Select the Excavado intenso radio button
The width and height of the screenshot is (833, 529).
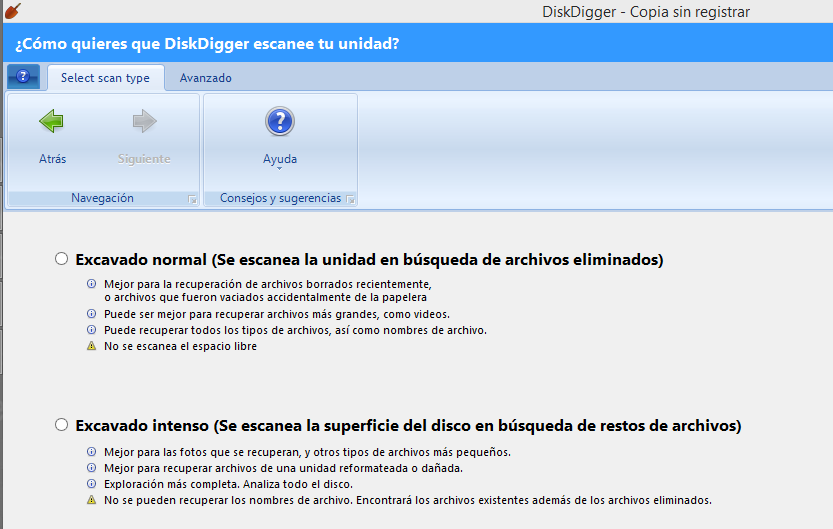click(62, 425)
